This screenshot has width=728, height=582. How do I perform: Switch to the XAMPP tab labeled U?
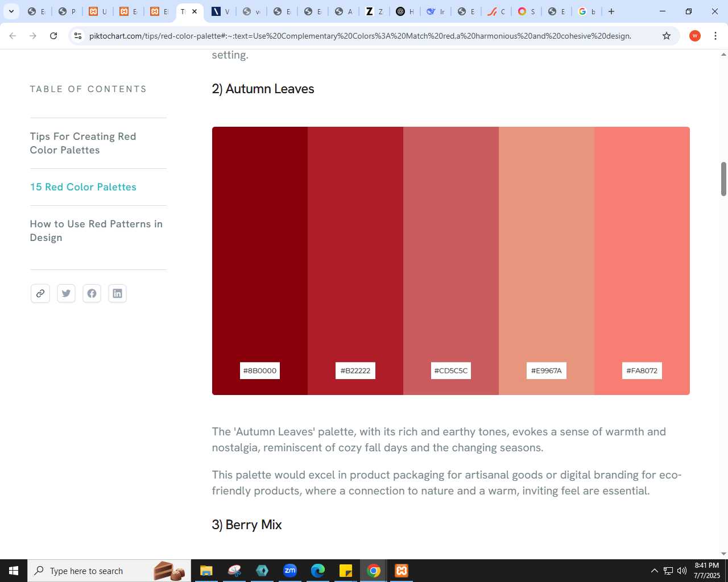click(98, 11)
